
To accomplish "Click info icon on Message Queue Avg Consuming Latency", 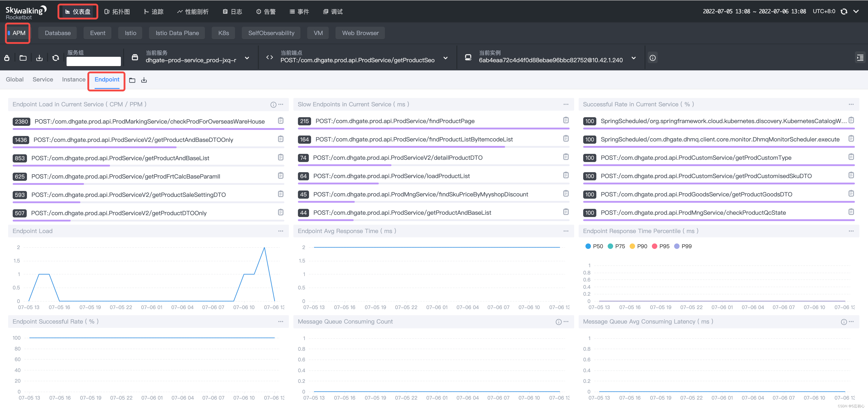I will tap(844, 322).
